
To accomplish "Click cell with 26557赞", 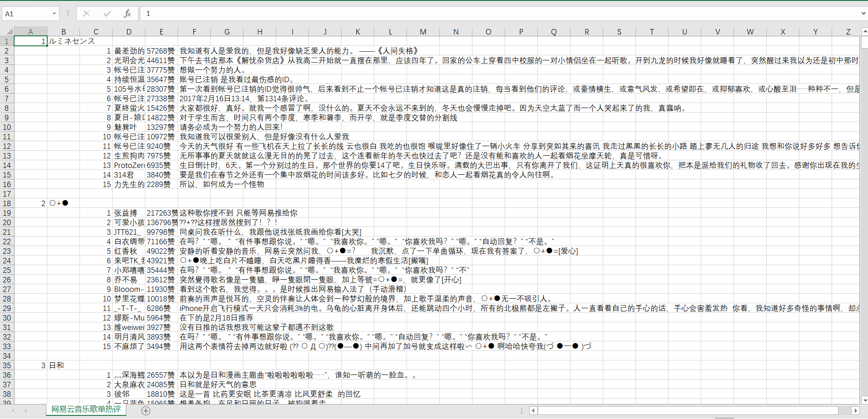I will (161, 375).
